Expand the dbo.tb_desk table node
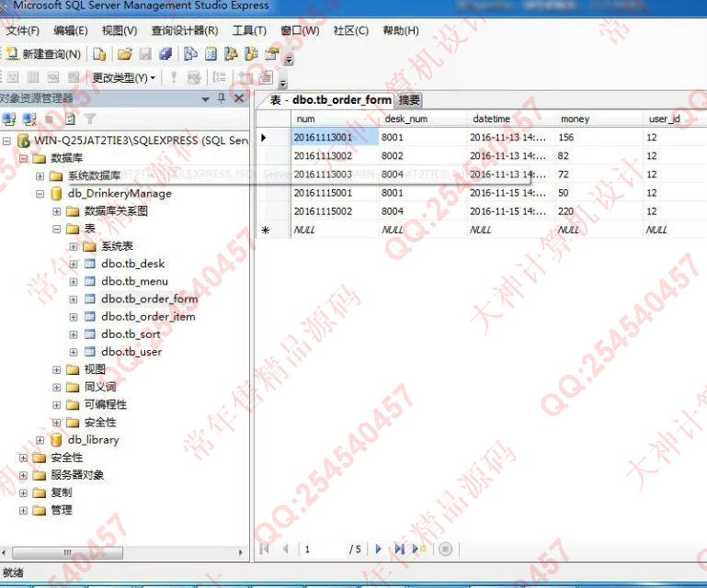Viewport: 707px width, 588px height. click(73, 264)
